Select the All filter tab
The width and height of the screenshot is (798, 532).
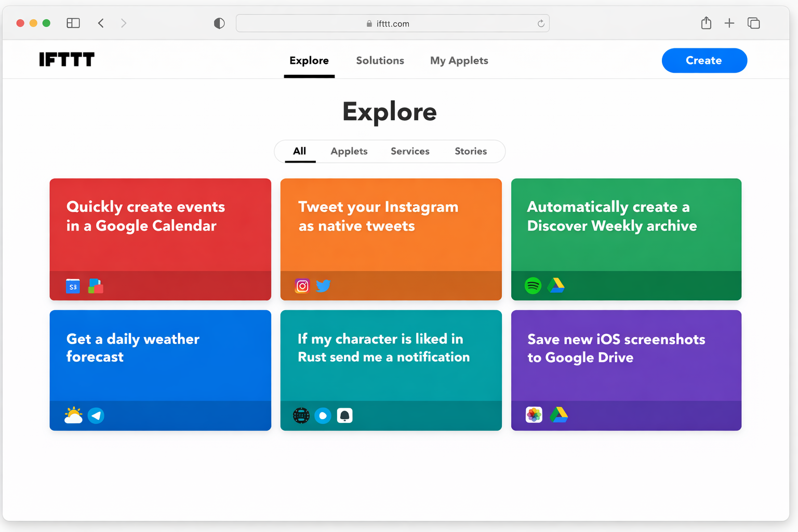pos(300,151)
